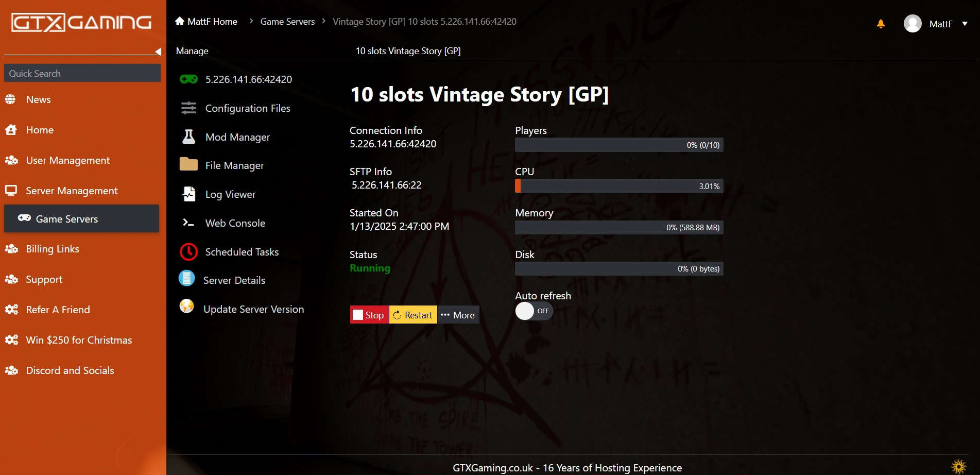Enable the Auto refresh toggle
The width and height of the screenshot is (980, 475).
click(534, 311)
